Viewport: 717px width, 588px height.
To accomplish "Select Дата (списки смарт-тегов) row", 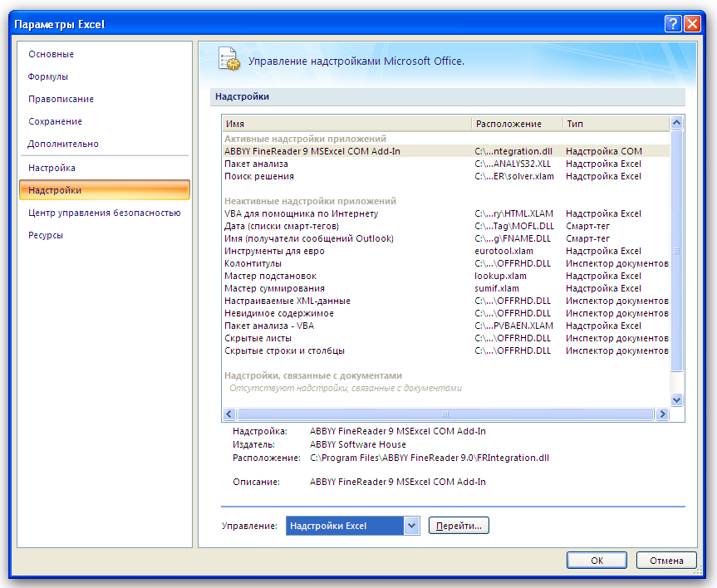I will point(446,226).
